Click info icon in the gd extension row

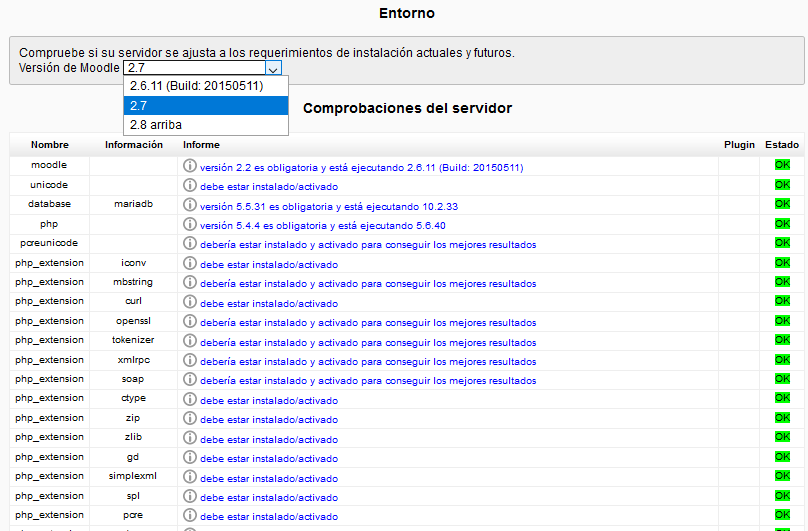[190, 457]
